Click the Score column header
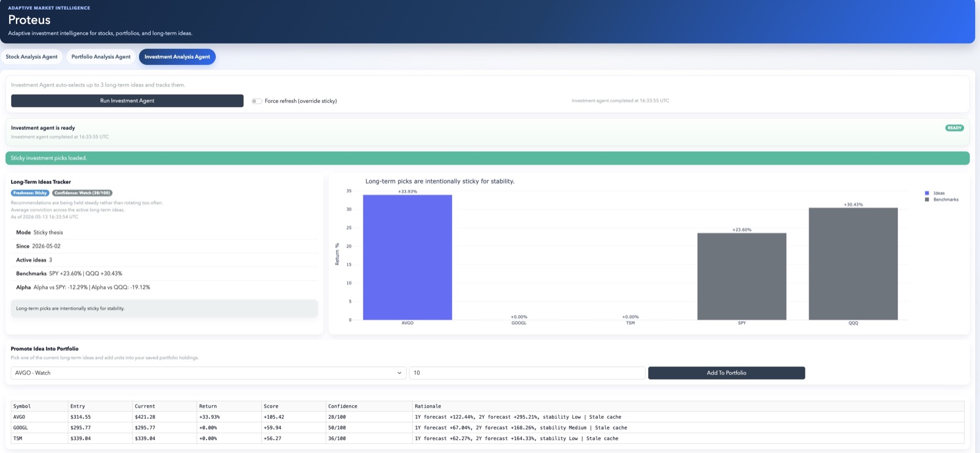The height and width of the screenshot is (453, 980). pyautogui.click(x=293, y=406)
